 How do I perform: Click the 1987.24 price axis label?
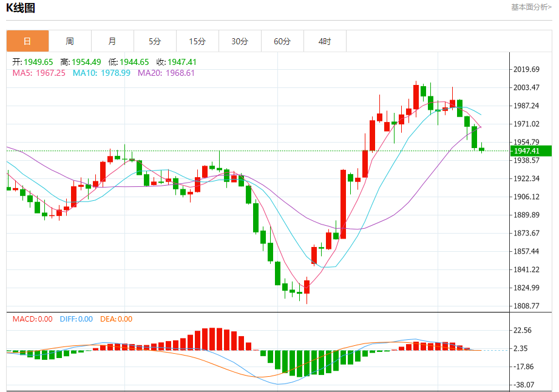pyautogui.click(x=526, y=106)
